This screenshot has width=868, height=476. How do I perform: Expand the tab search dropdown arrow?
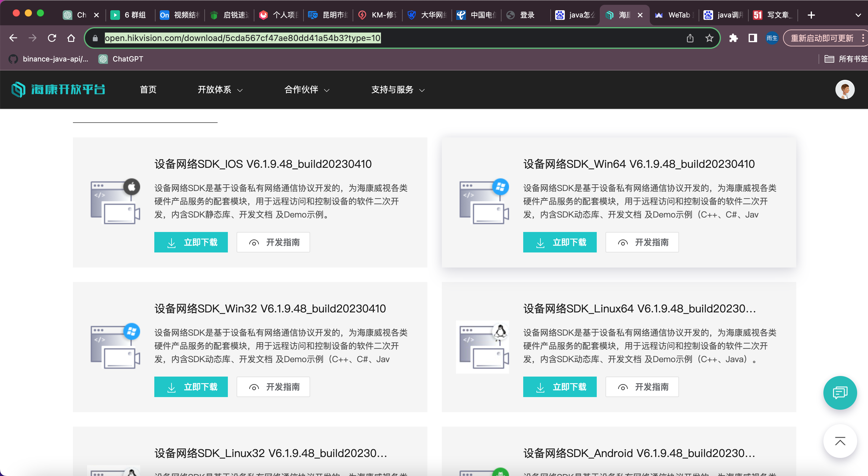[858, 15]
